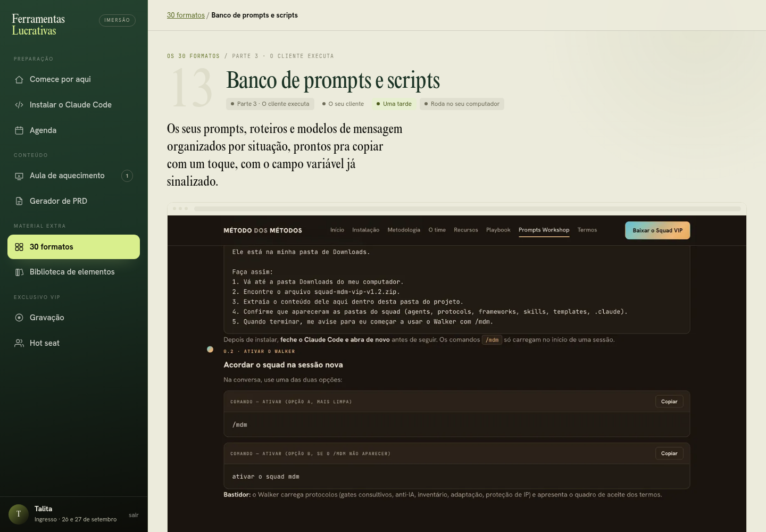Click the document icon for Gerador de PRD
Screen dimensions: 766x532
tap(19, 201)
